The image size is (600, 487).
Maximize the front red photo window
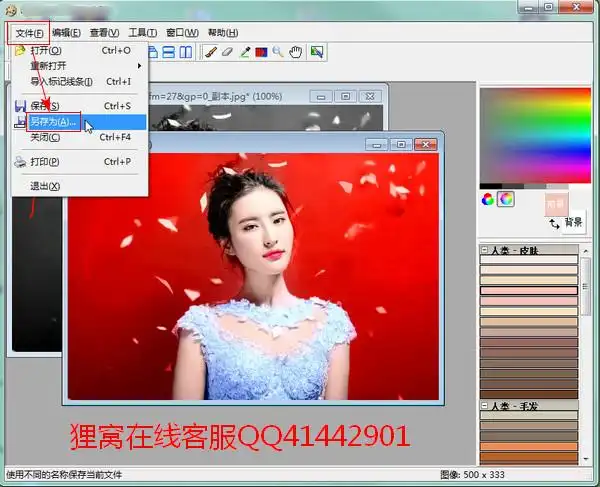click(x=401, y=145)
